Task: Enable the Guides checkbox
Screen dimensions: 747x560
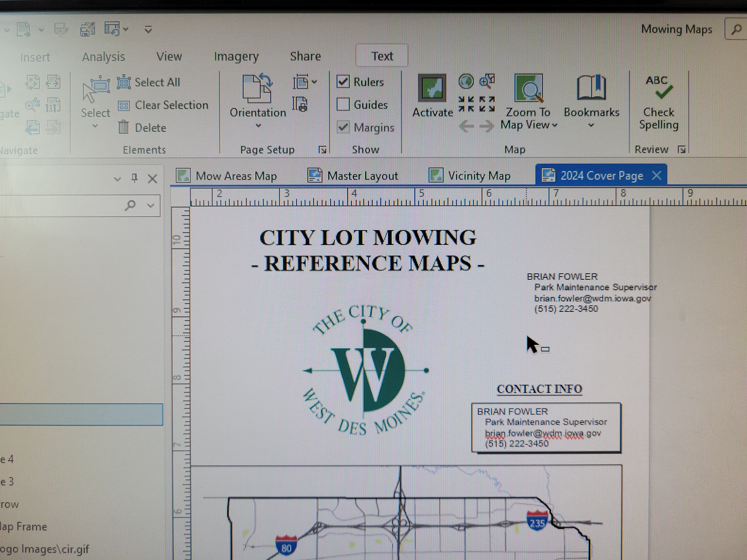Action: tap(343, 104)
